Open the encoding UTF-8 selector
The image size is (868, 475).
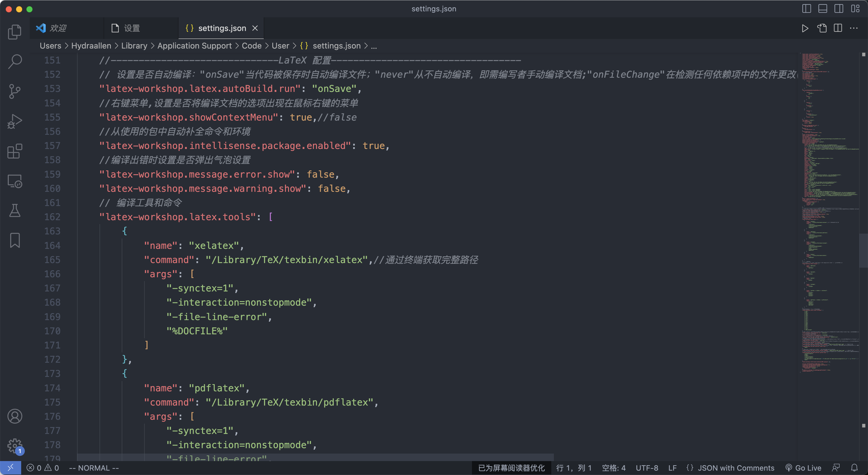pyautogui.click(x=647, y=468)
